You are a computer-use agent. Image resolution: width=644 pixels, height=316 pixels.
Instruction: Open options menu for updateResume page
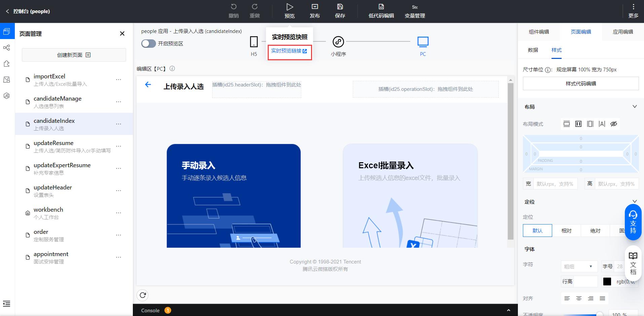coord(118,146)
